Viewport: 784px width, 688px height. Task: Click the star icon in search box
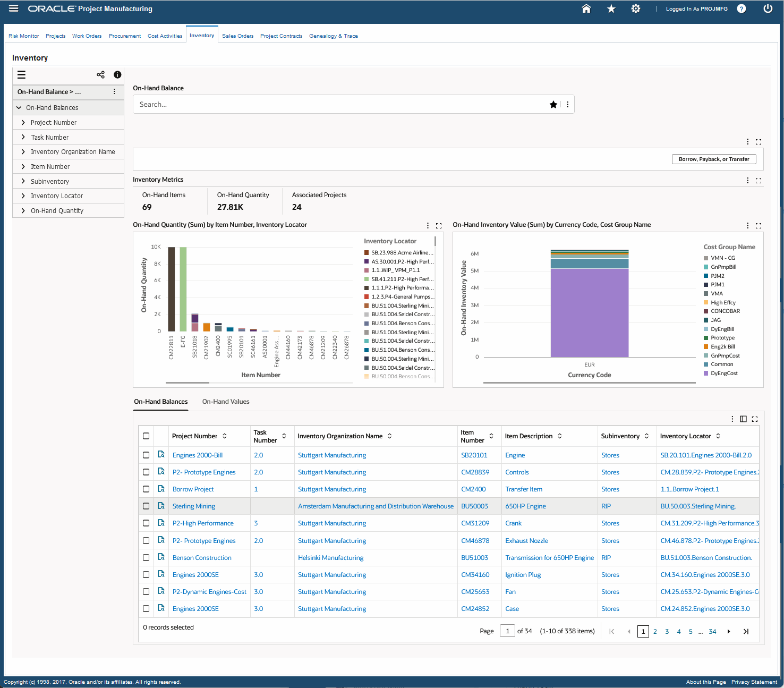[553, 105]
